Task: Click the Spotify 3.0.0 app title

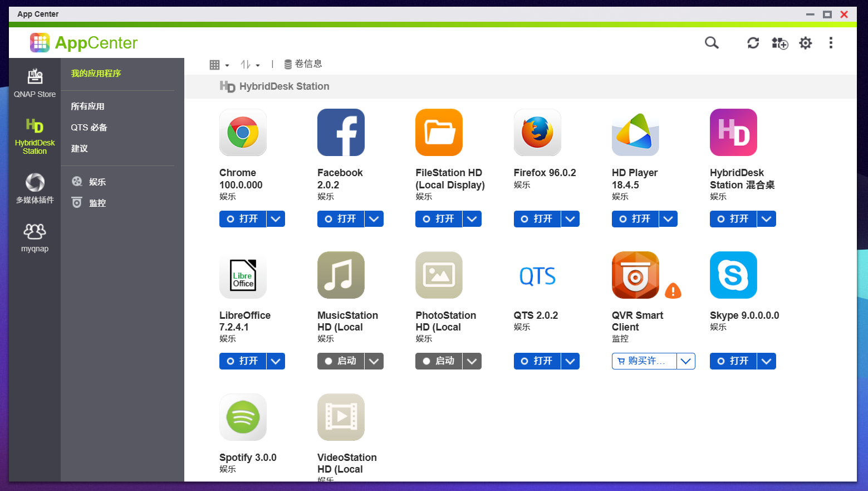Action: (x=248, y=458)
